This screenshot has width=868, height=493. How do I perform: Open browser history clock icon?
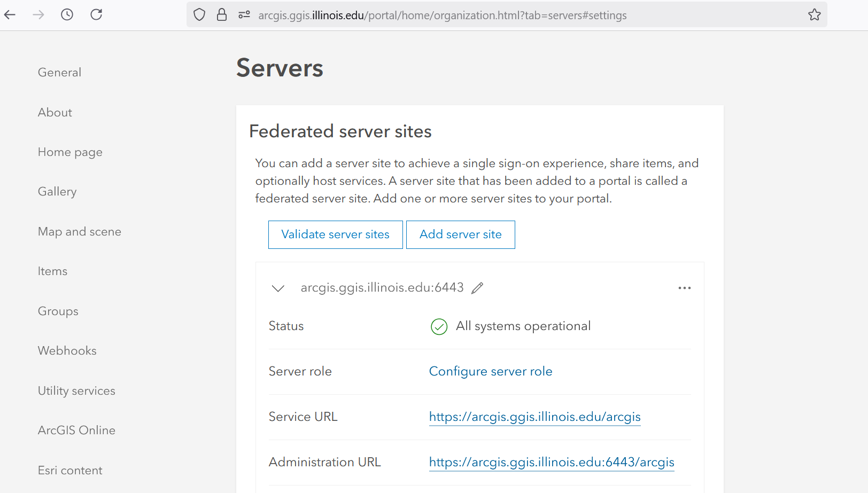67,14
